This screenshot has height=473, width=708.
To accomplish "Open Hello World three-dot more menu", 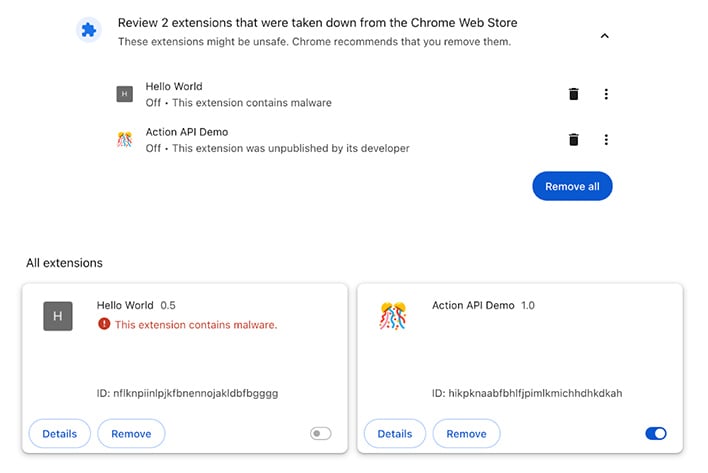I will 606,94.
